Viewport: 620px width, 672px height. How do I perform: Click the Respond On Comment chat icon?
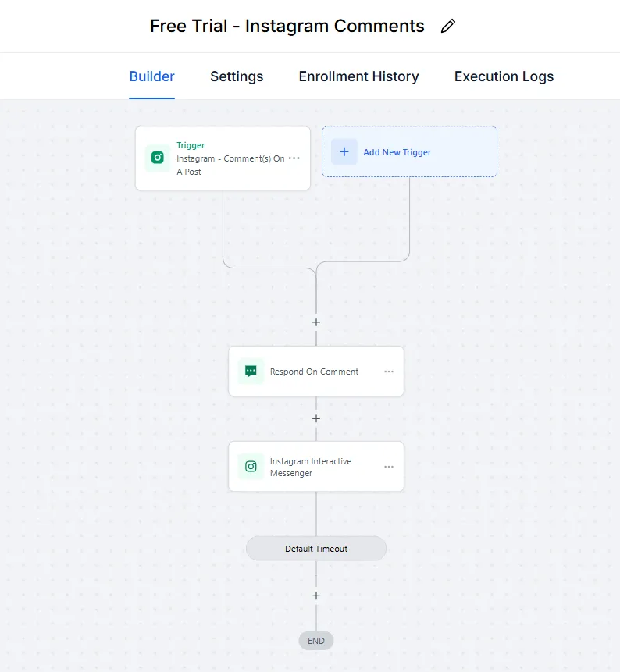point(251,372)
